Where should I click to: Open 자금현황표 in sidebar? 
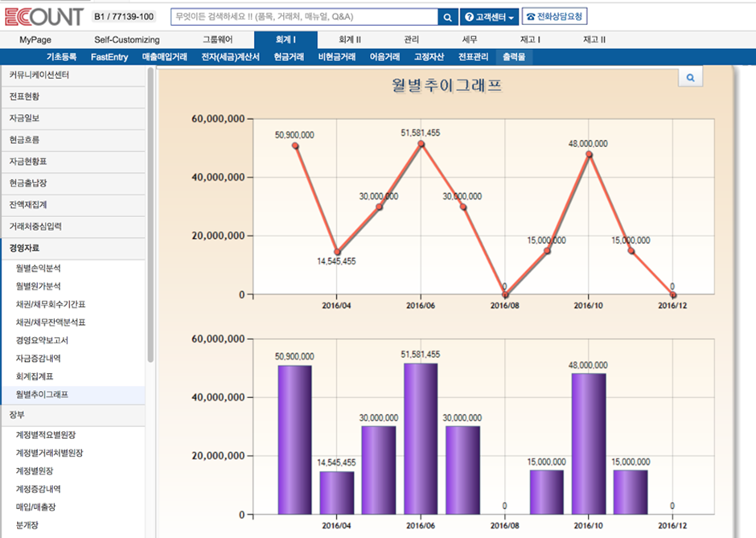(x=73, y=162)
